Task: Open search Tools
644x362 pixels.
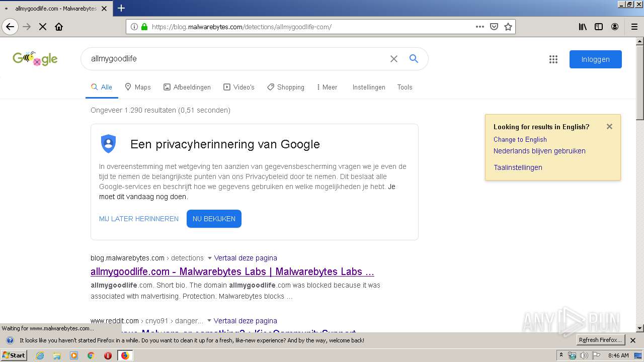Action: [x=405, y=87]
